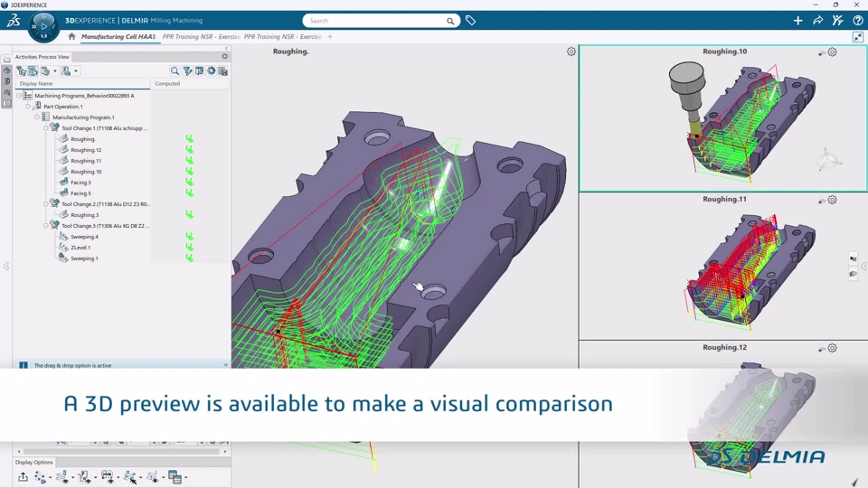Open Activities Process View panel settings gear
This screenshot has width=868, height=488.
pos(225,56)
